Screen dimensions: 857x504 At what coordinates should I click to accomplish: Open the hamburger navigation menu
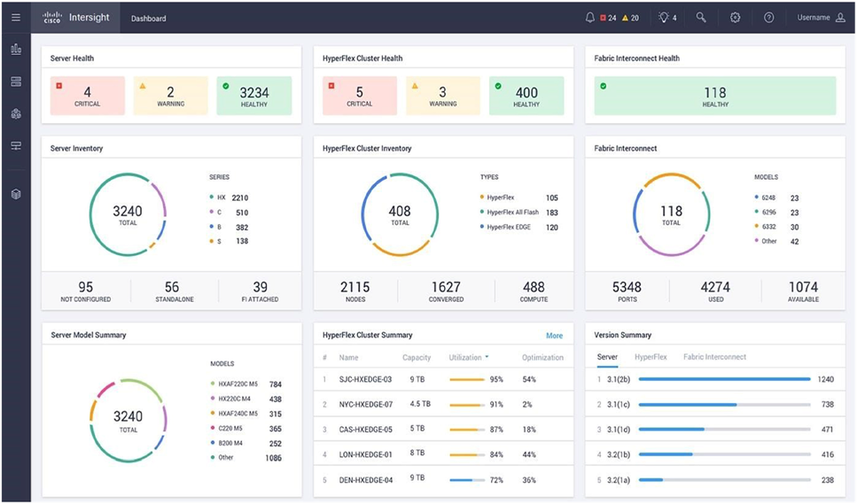(x=15, y=18)
